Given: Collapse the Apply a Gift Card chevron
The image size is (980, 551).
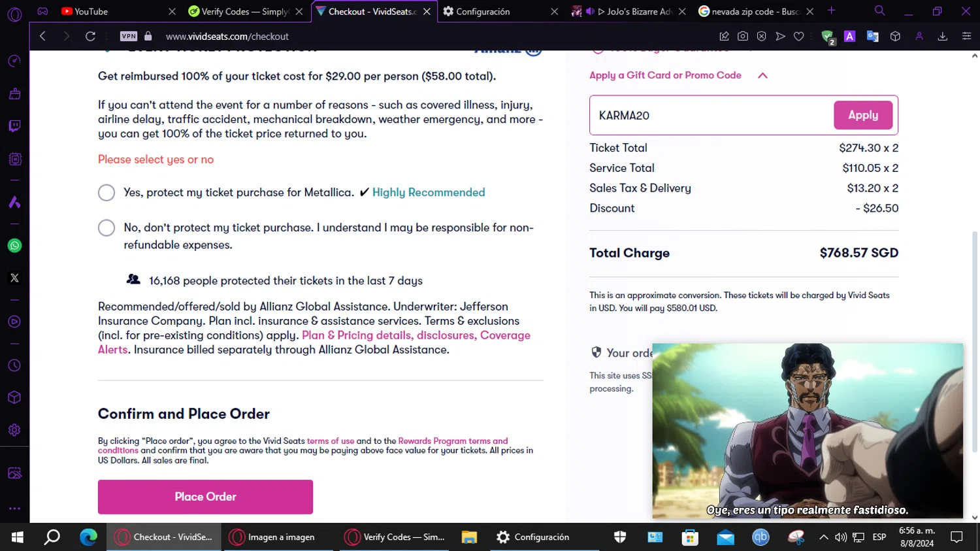Looking at the screenshot, I should [762, 76].
